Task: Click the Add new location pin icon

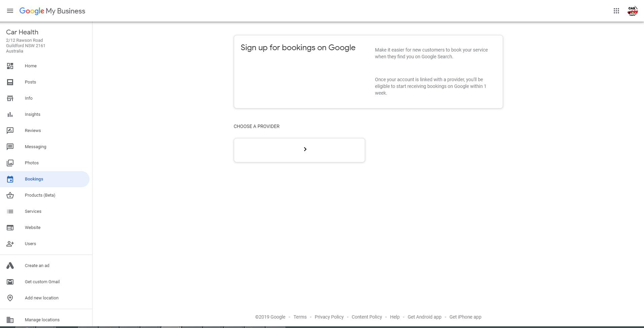Action: 10,298
